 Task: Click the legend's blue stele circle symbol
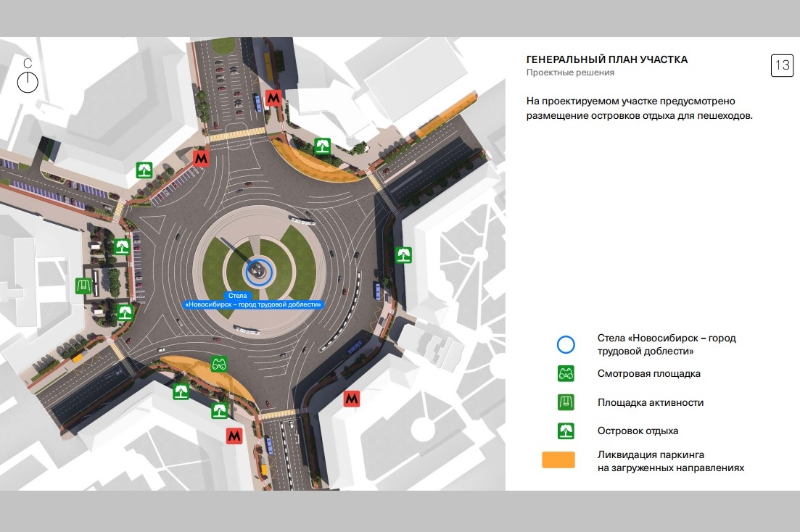pos(566,345)
